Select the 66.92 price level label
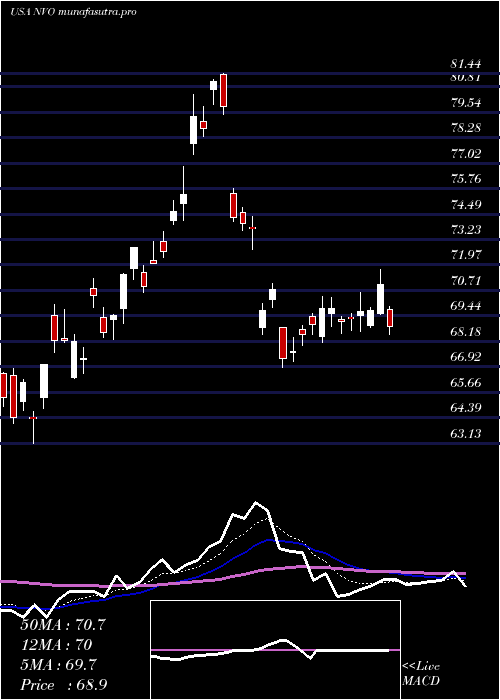Image resolution: width=500 pixels, height=700 pixels. (466, 357)
